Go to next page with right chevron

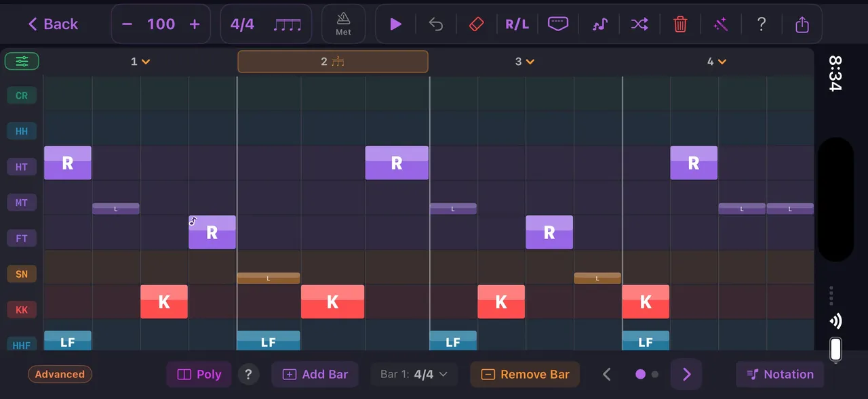coord(686,375)
